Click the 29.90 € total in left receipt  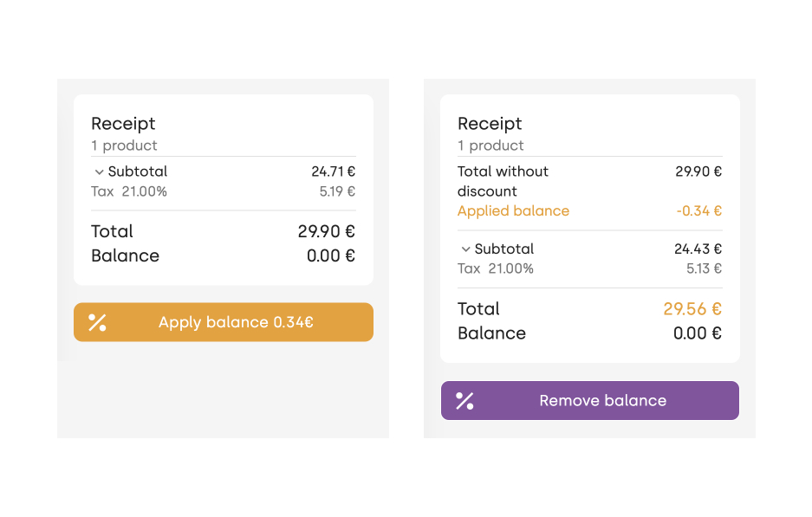(326, 231)
